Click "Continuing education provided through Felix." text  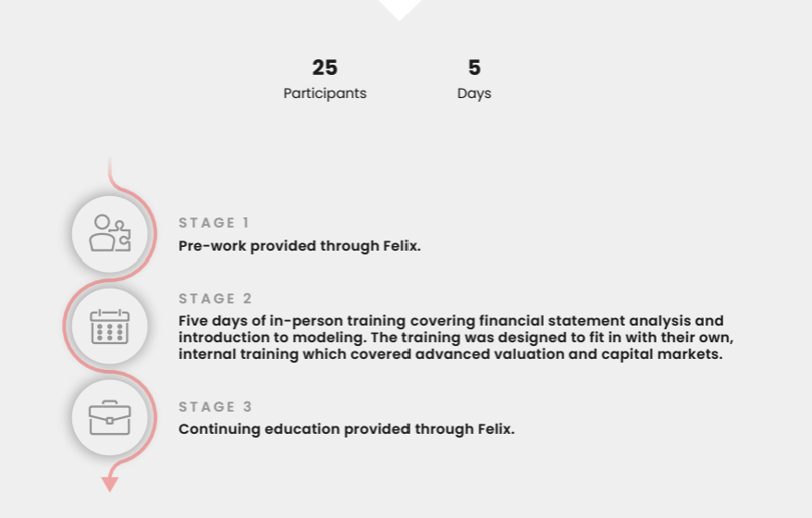pyautogui.click(x=346, y=429)
